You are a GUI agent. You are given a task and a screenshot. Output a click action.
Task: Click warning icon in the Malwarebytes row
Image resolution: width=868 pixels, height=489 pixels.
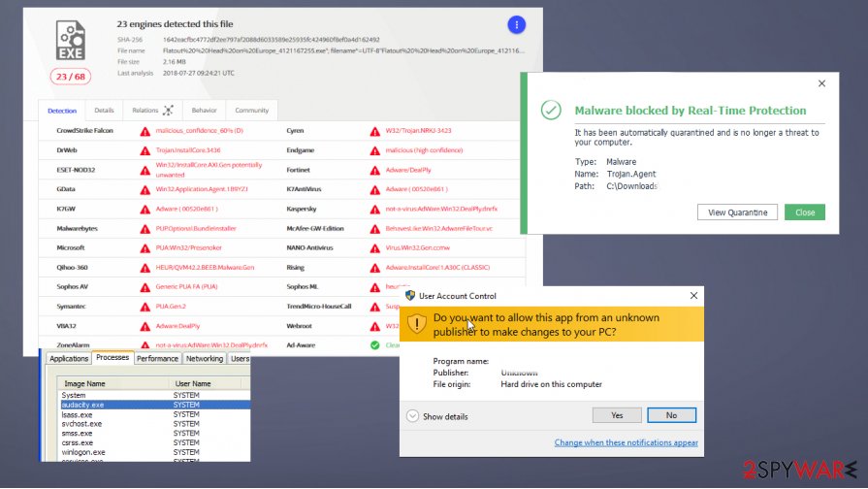tap(145, 229)
